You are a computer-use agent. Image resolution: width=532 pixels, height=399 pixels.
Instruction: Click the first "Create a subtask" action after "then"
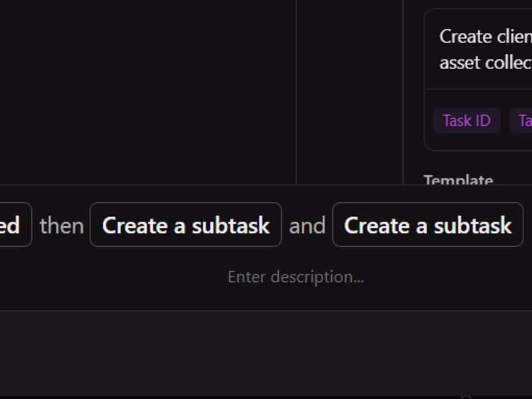click(186, 225)
